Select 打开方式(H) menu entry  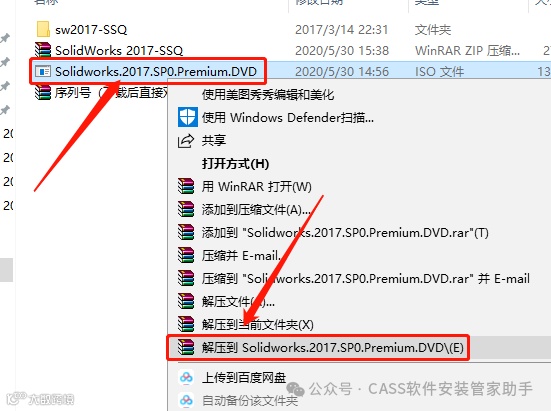(235, 164)
